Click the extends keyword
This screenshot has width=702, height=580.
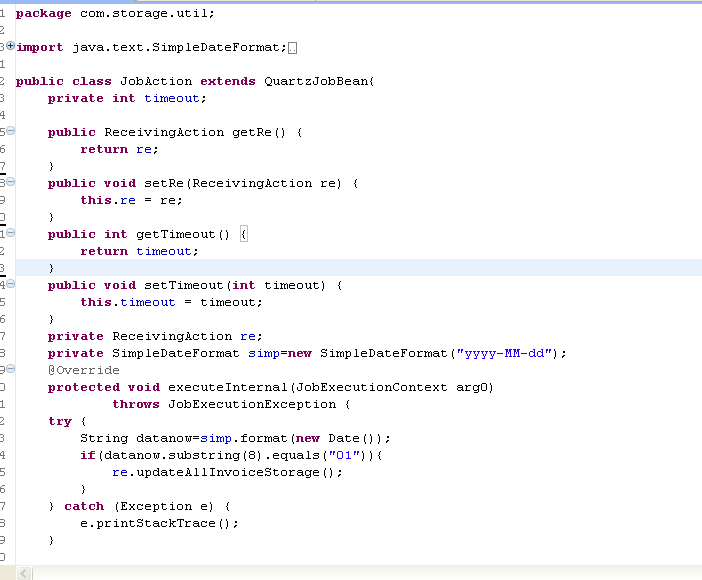227,82
